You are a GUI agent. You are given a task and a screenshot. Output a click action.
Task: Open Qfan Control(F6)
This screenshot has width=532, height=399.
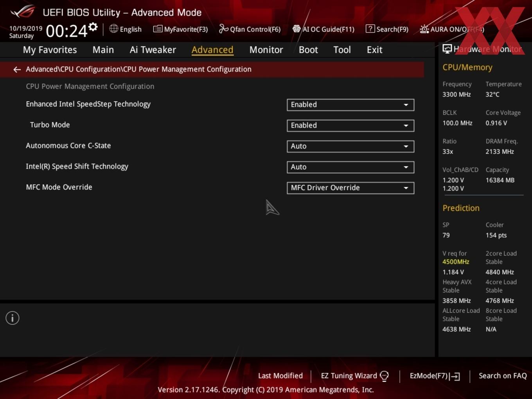pyautogui.click(x=250, y=29)
